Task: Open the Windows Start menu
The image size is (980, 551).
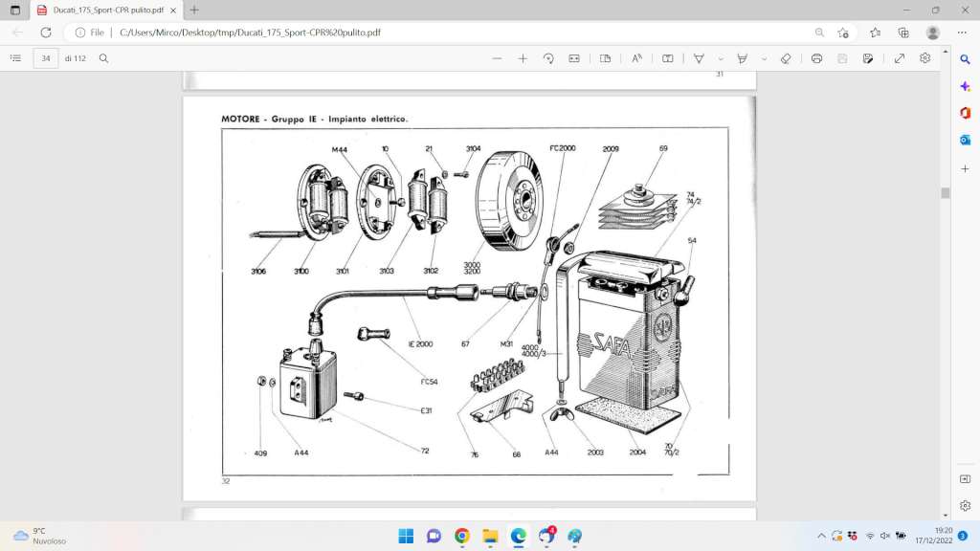Action: [406, 536]
